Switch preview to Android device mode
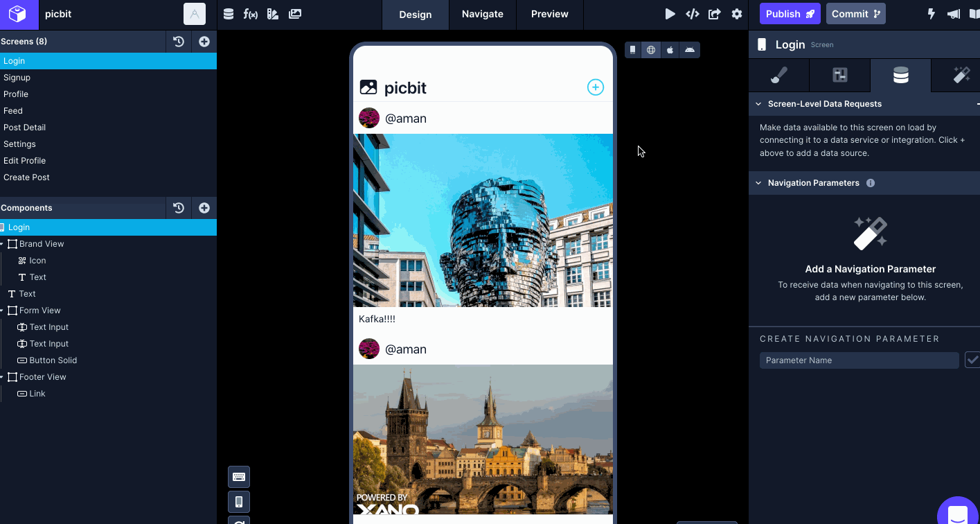The image size is (980, 524). 689,49
